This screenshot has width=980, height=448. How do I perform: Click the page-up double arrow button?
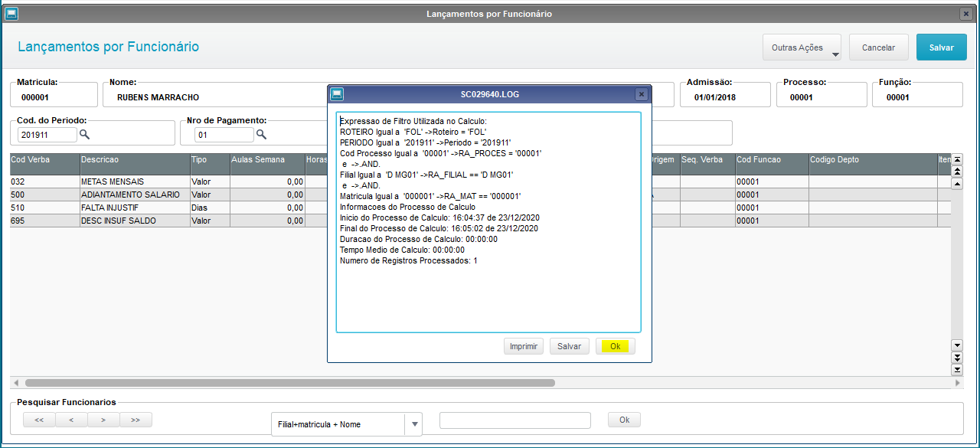tap(956, 171)
